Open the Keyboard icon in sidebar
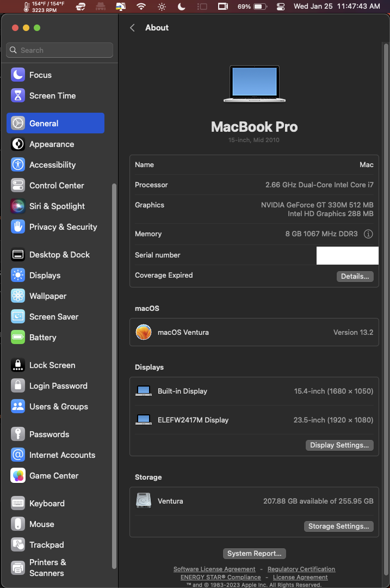The image size is (390, 588). tap(17, 503)
